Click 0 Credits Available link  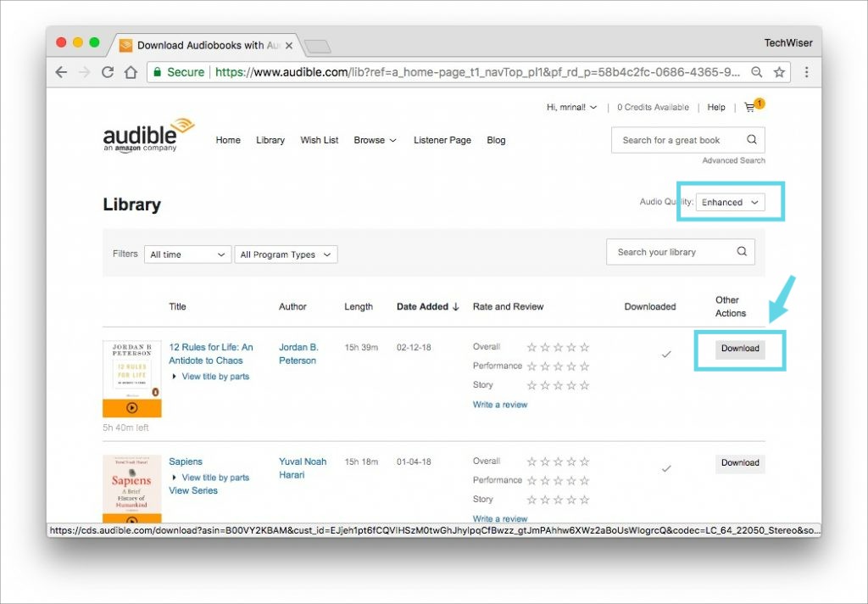654,107
